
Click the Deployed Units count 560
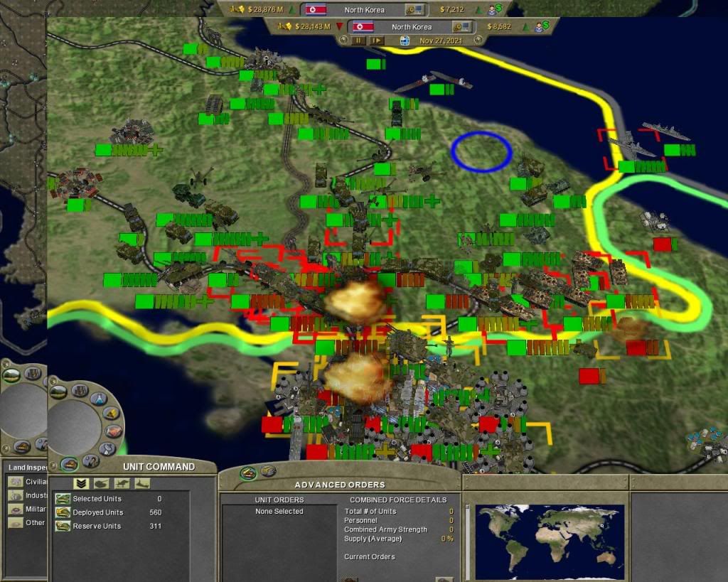pyautogui.click(x=156, y=512)
